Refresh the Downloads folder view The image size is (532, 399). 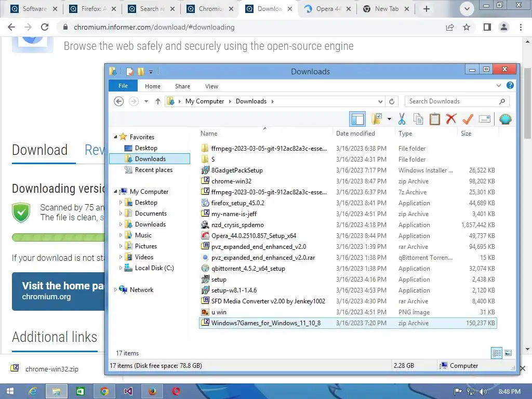[x=392, y=101]
